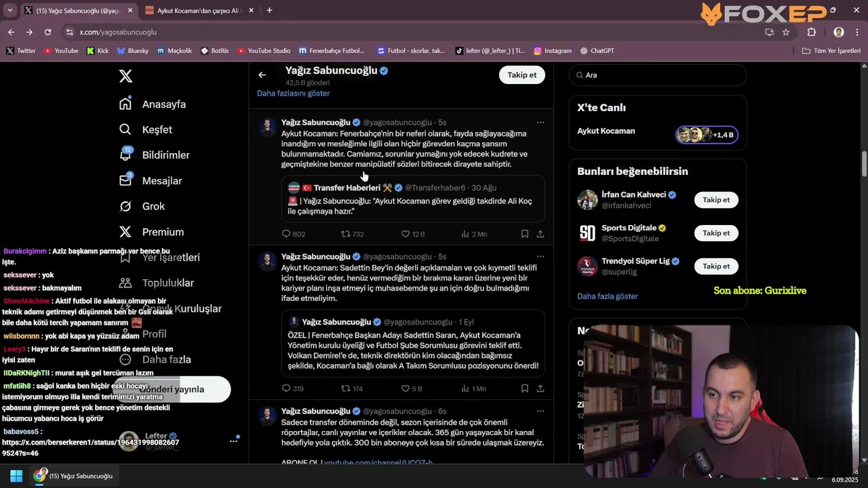The image size is (868, 488).
Task: Open a new browser tab
Action: (269, 11)
